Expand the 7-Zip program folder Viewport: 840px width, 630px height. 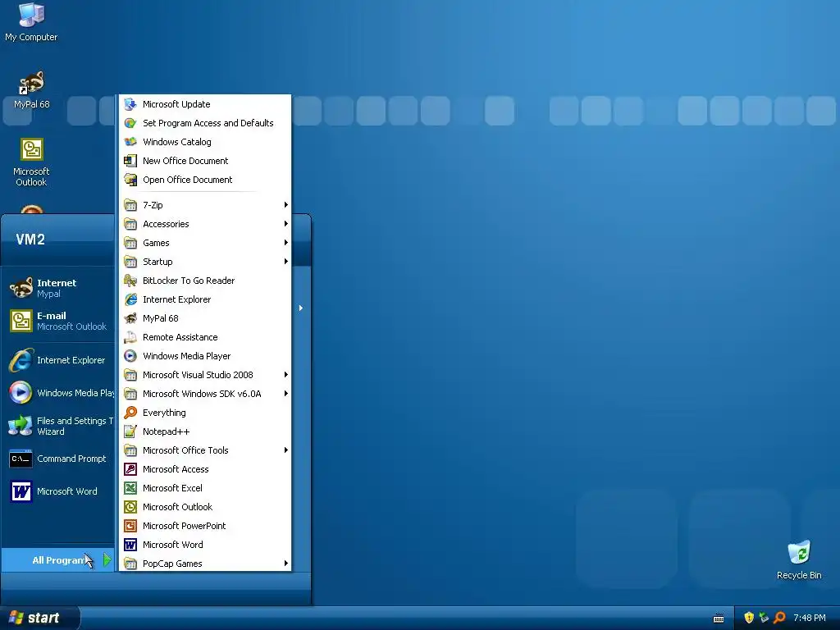[x=204, y=205]
